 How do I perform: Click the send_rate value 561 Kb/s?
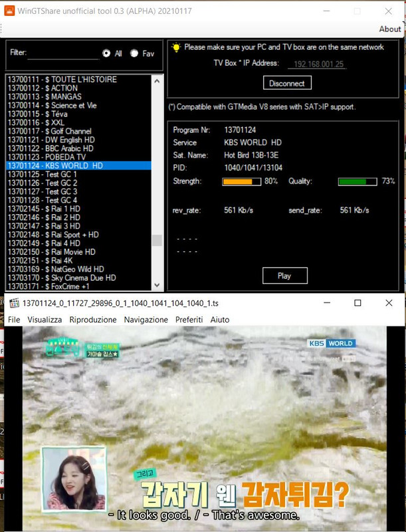[x=354, y=210]
